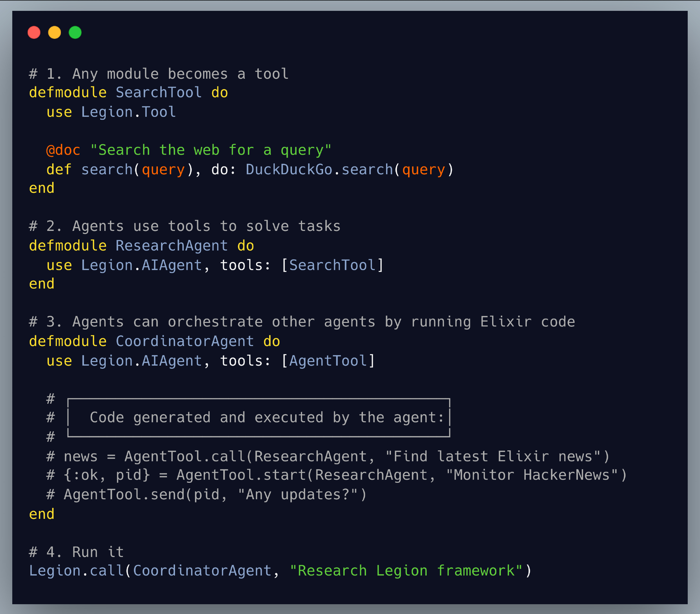Click the Legion.call function on last line
700x614 pixels.
point(76,571)
